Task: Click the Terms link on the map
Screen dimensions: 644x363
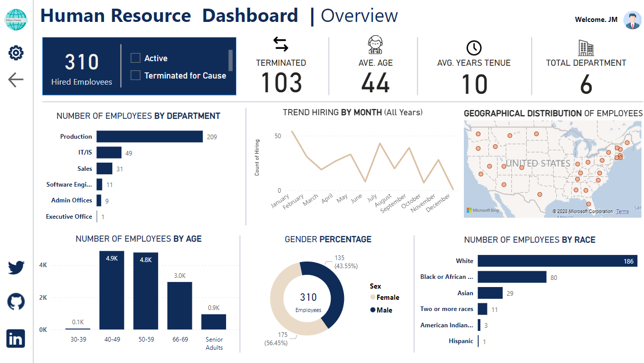Action: 622,212
